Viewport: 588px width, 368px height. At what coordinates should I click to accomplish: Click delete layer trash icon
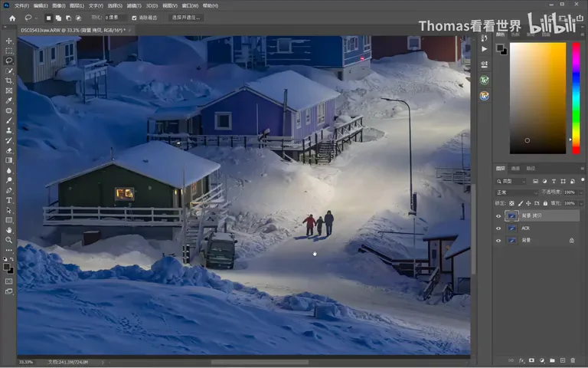(x=573, y=360)
